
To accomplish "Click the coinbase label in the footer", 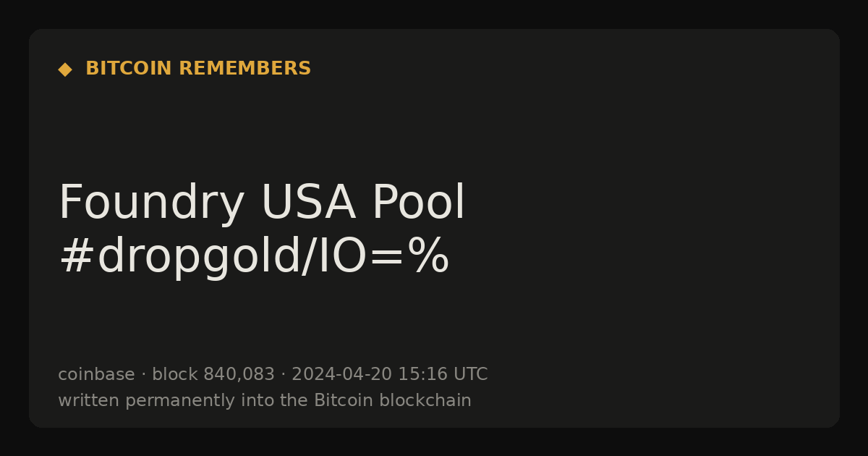I will click(x=96, y=374).
